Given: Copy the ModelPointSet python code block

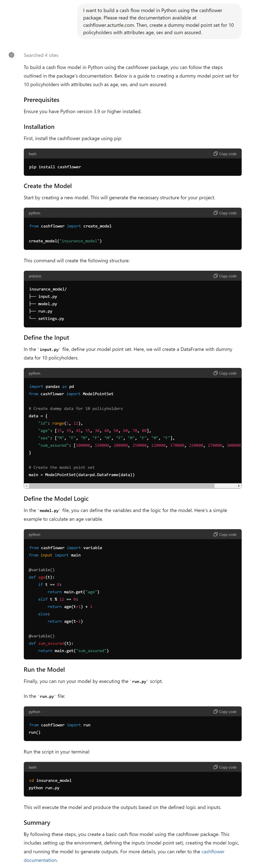Looking at the screenshot, I should [225, 373].
